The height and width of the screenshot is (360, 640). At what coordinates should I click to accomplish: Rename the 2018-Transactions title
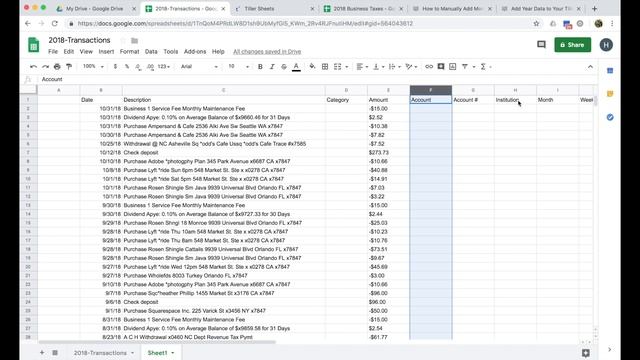point(79,40)
